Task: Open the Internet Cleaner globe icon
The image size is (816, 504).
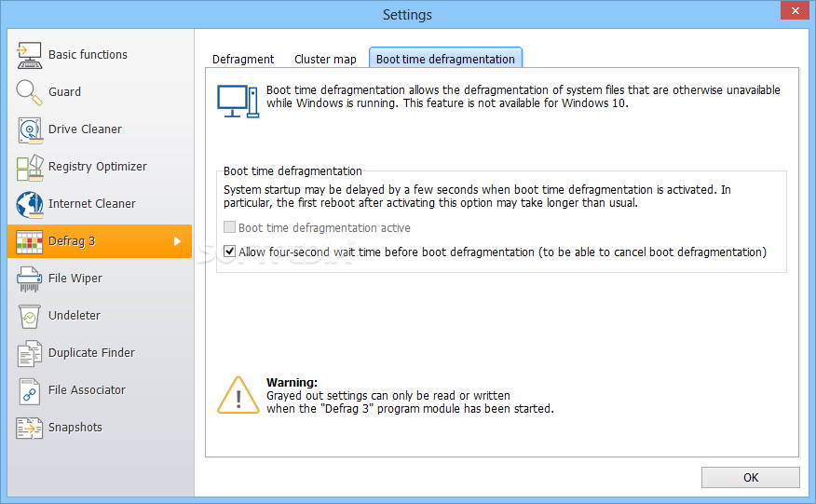Action: coord(29,204)
